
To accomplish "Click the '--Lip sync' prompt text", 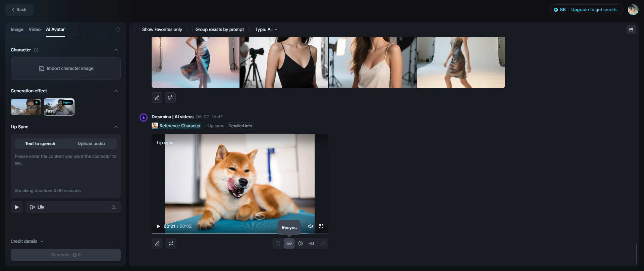I will (214, 126).
